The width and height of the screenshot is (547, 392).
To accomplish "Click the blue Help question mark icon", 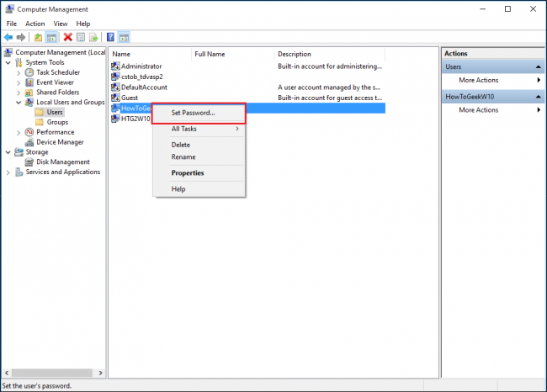I will pos(110,37).
